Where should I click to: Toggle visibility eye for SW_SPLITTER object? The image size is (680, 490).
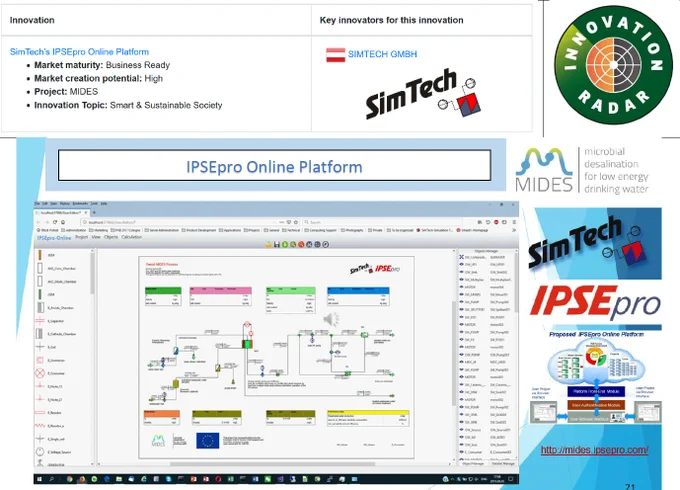tap(462, 309)
